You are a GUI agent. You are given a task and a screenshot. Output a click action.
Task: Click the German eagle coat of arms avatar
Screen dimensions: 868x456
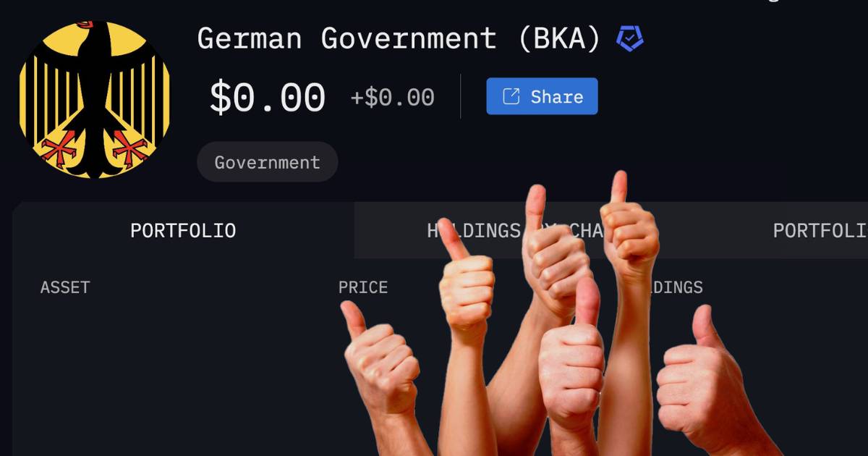tap(95, 98)
